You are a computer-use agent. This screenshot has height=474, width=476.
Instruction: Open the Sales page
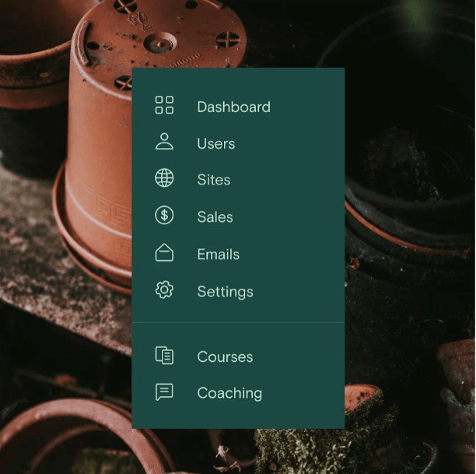[x=215, y=217]
